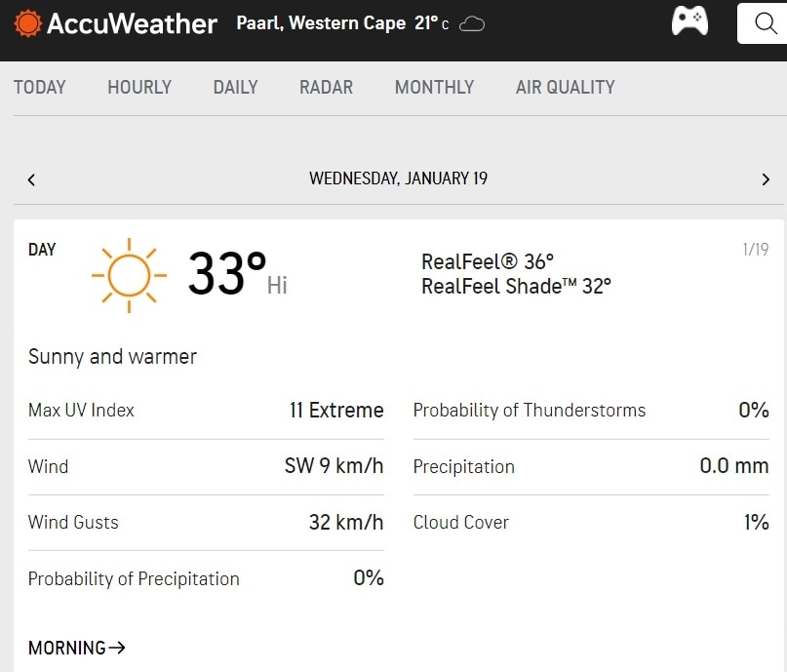The width and height of the screenshot is (787, 672).
Task: Click the sunny weather icon
Action: pos(129,274)
